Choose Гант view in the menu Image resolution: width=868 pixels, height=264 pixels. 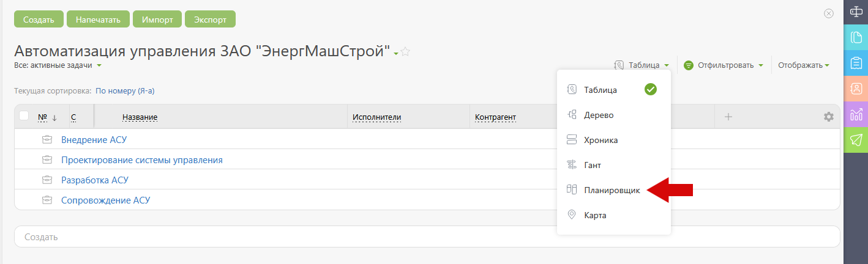click(593, 165)
